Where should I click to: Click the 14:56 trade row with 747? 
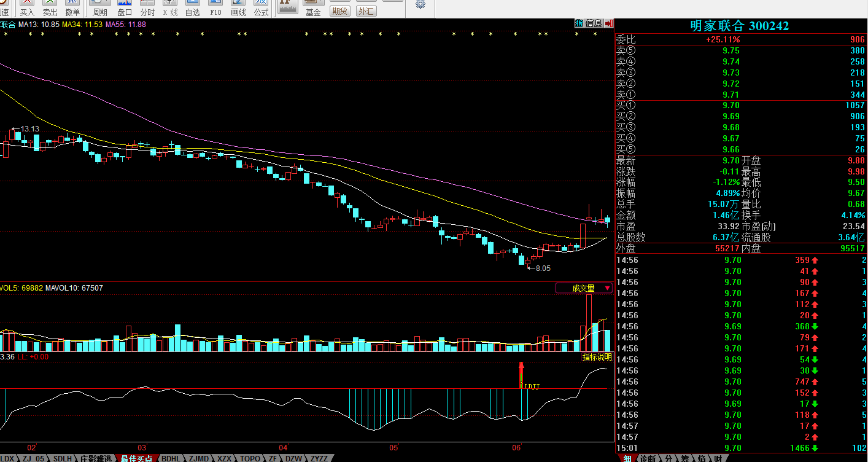[x=740, y=382]
